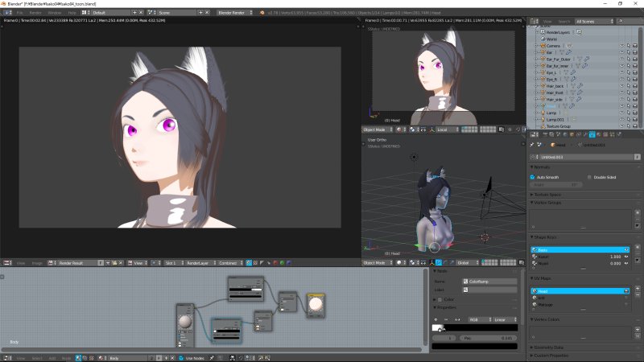Click the image editor type icon
The height and width of the screenshot is (362, 644).
(6, 263)
